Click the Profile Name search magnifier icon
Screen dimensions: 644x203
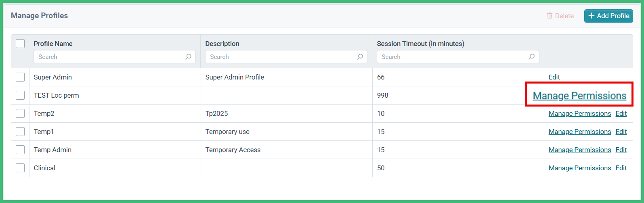pyautogui.click(x=188, y=57)
